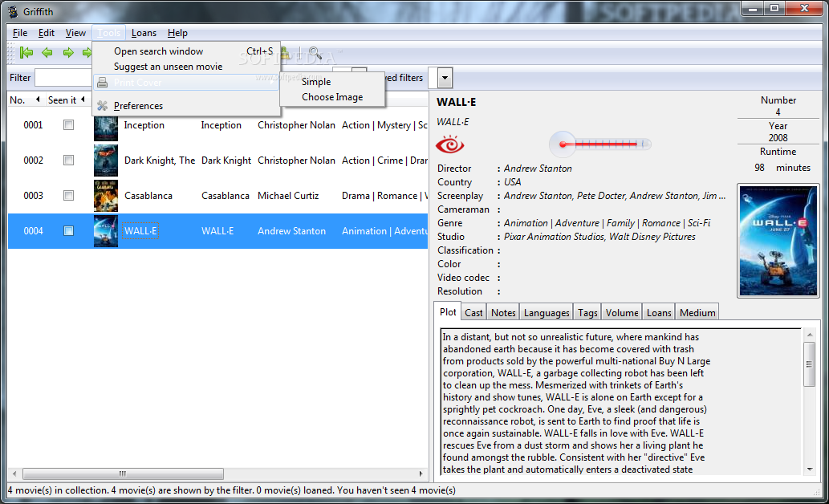Go to previous movie with left arrow

pos(47,52)
